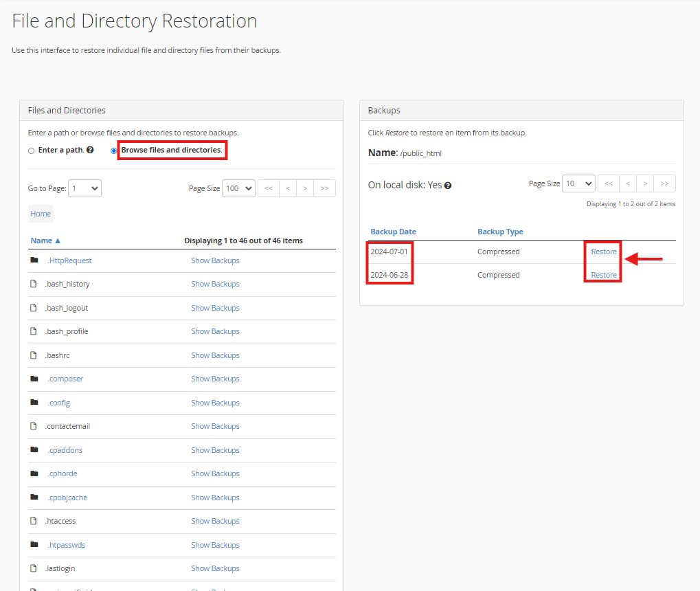Restore the 2024-06-28 backup

coord(604,275)
